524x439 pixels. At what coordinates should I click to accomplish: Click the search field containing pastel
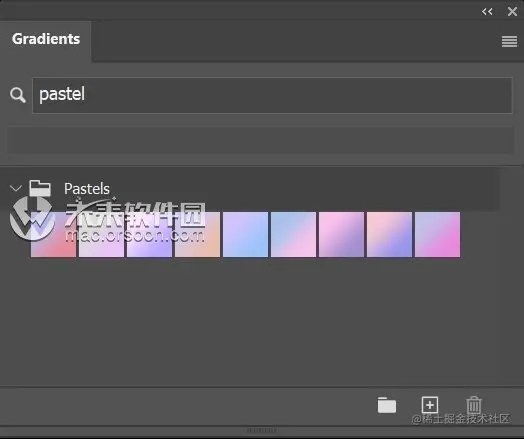272,95
